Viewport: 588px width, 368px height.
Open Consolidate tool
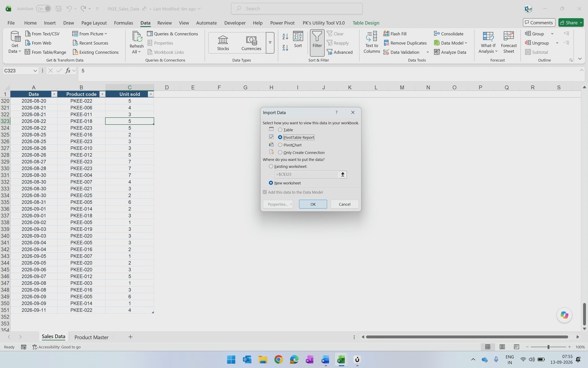pyautogui.click(x=449, y=33)
